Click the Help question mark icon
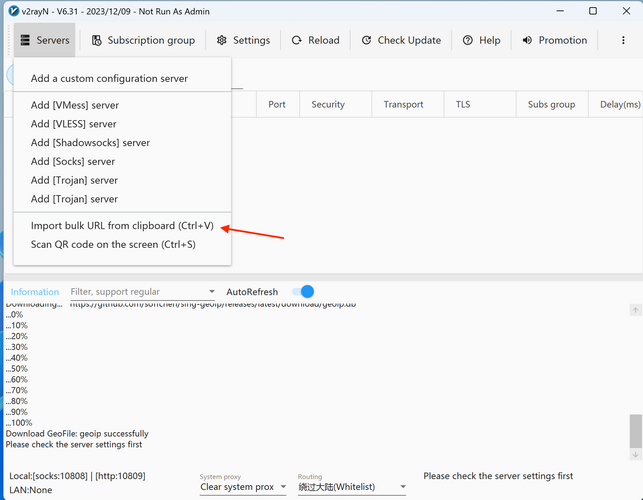Screen dimensions: 643x500 click(467, 40)
